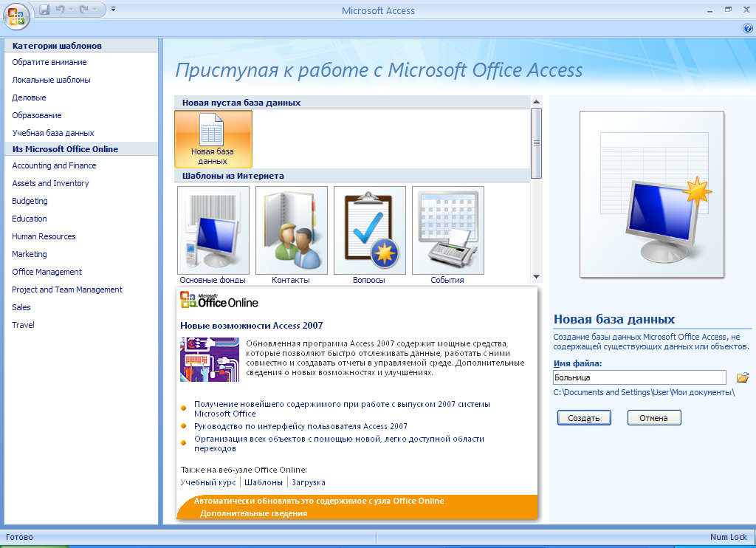This screenshot has height=548, width=756.
Task: Open Assets and Inventory templates
Action: click(50, 183)
